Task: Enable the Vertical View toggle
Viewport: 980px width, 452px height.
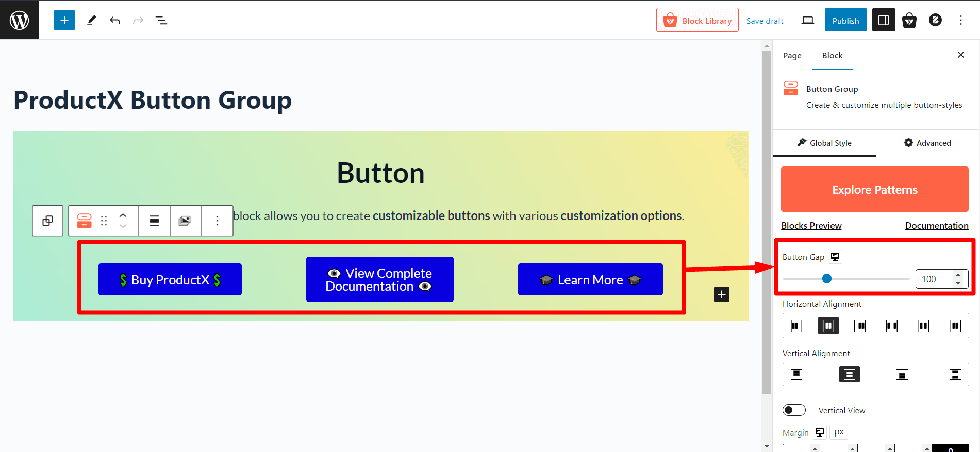Action: tap(794, 410)
